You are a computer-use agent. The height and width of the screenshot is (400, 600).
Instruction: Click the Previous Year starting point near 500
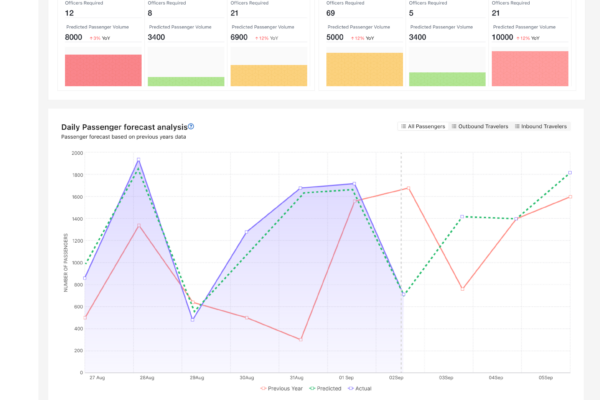[x=85, y=318]
